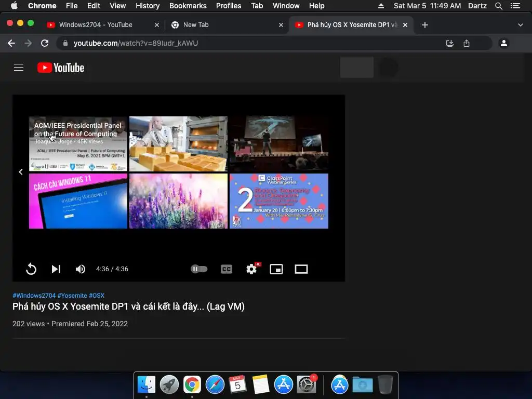
Task: Reload the page in Chrome
Action: pyautogui.click(x=45, y=43)
